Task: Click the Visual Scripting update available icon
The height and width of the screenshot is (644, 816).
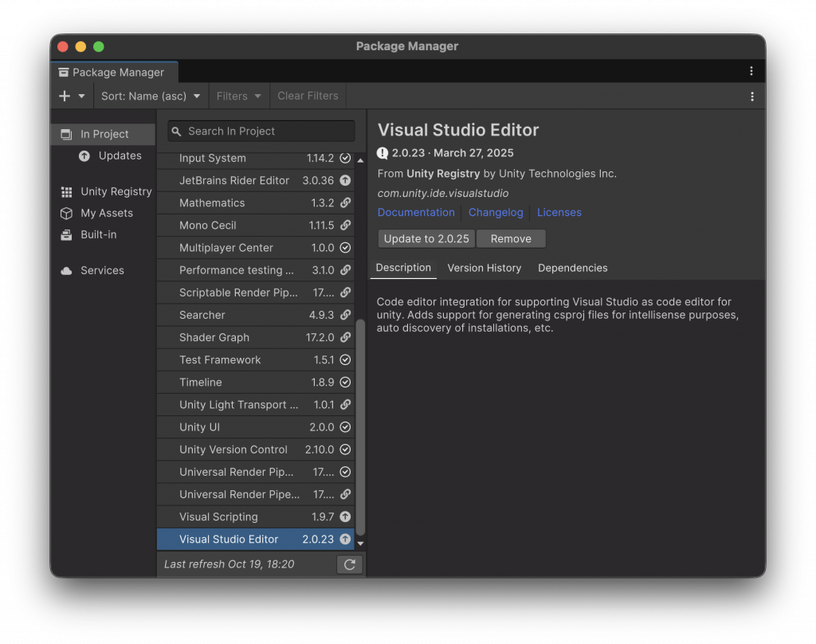Action: (x=345, y=516)
